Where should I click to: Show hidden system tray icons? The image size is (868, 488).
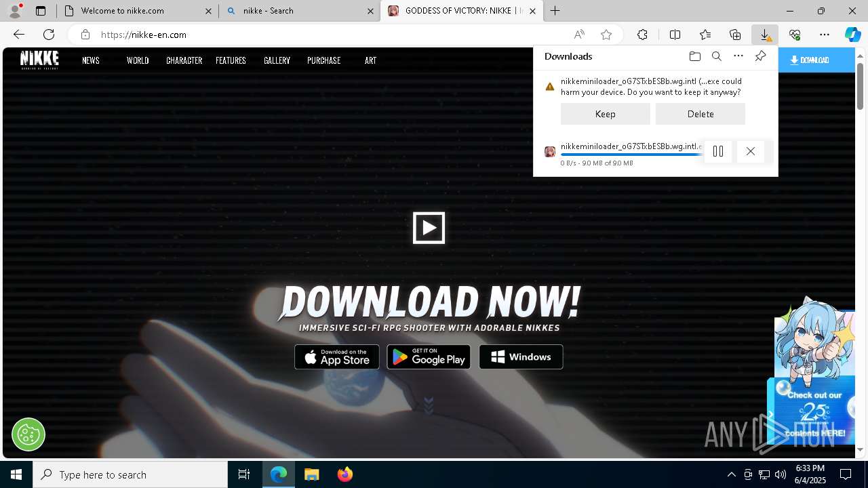[x=731, y=474]
